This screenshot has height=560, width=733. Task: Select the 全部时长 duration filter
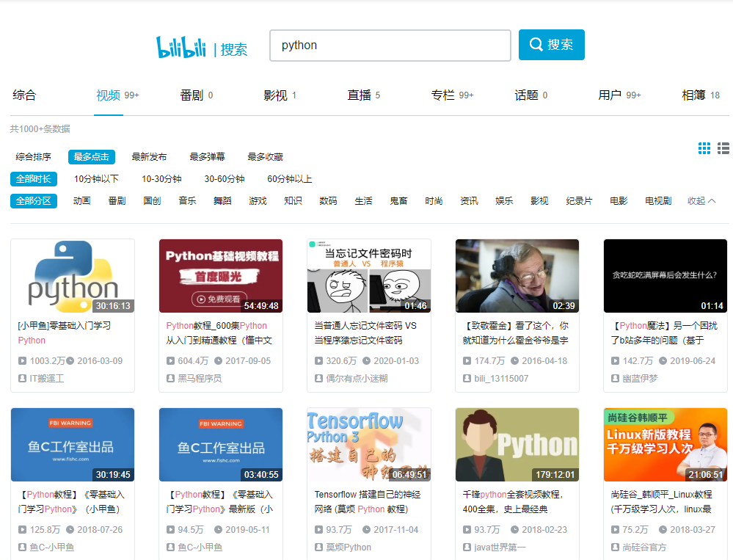pyautogui.click(x=34, y=179)
